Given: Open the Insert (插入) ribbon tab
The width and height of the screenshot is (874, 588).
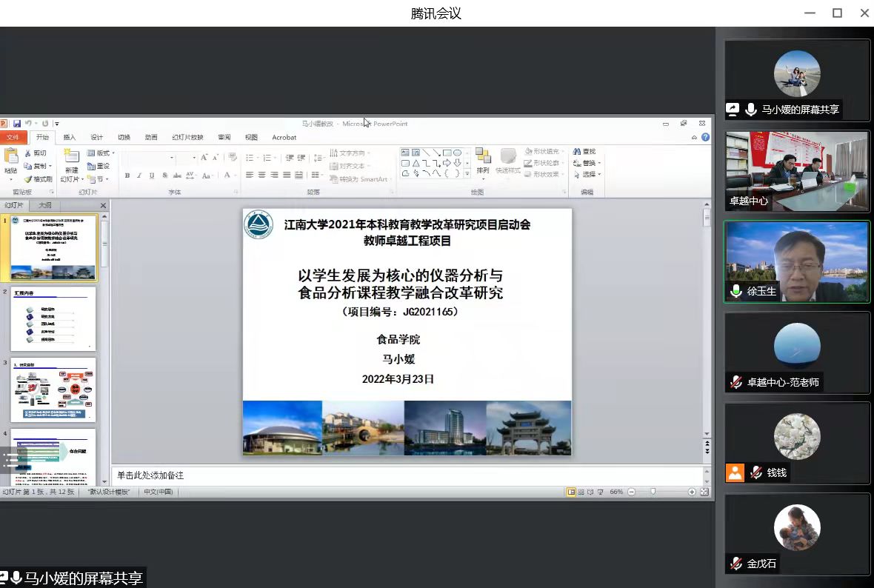Looking at the screenshot, I should coord(69,137).
